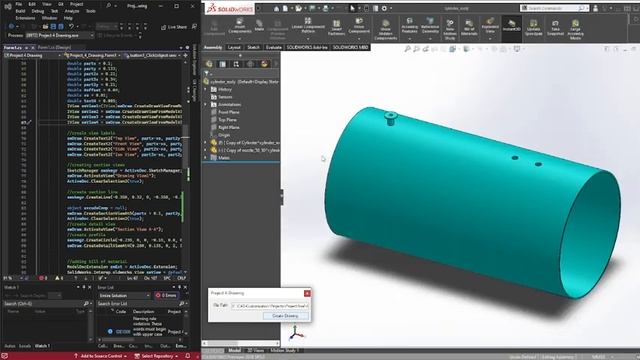Click Take Snapshot icon
The width and height of the screenshot is (640, 360).
555,28
